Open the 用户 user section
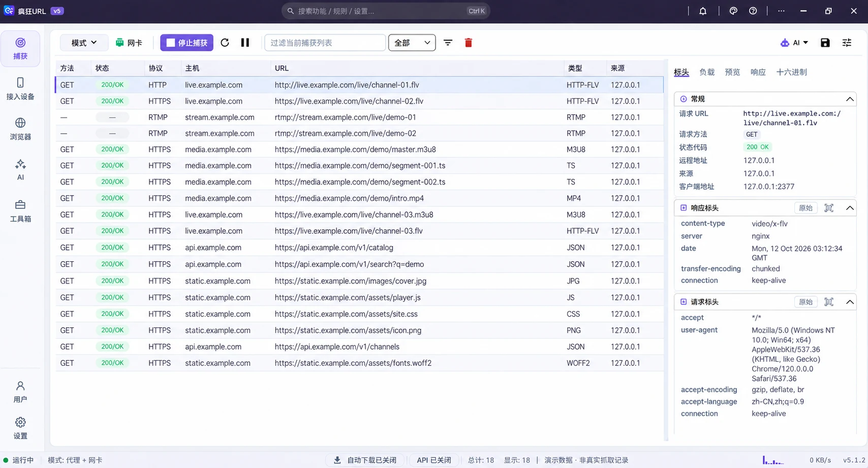This screenshot has height=468, width=868. [x=20, y=392]
